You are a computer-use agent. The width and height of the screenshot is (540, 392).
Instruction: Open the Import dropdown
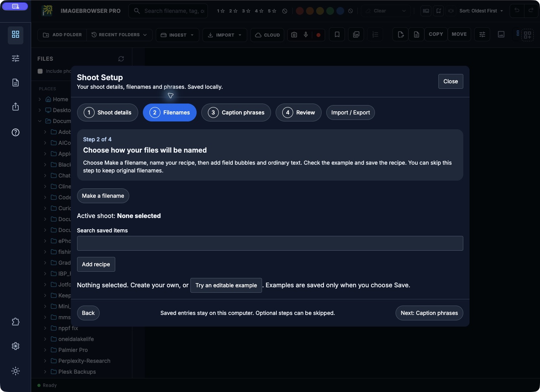(x=225, y=35)
